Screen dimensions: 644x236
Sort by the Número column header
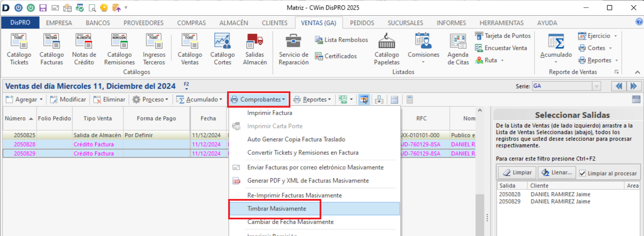[19, 118]
